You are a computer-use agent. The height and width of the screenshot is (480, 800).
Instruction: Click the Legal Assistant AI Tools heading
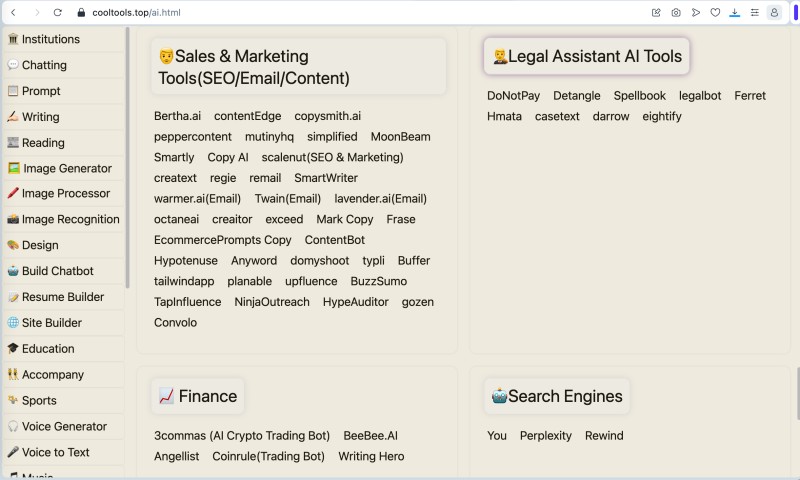[587, 56]
